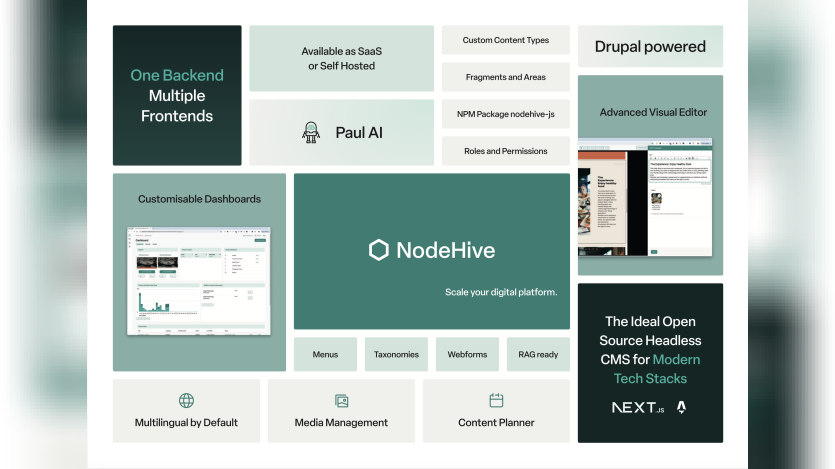Click 'Content Planner' label
Viewport: 835px width, 469px height.
[x=496, y=423]
